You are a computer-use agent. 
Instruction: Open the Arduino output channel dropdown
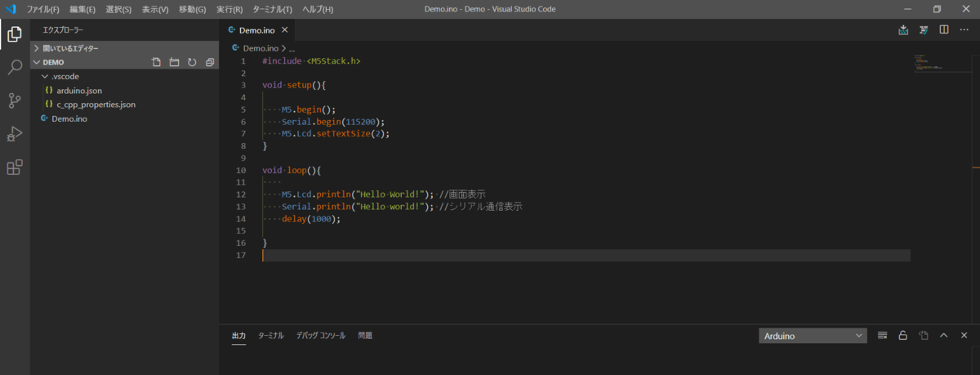(x=813, y=336)
